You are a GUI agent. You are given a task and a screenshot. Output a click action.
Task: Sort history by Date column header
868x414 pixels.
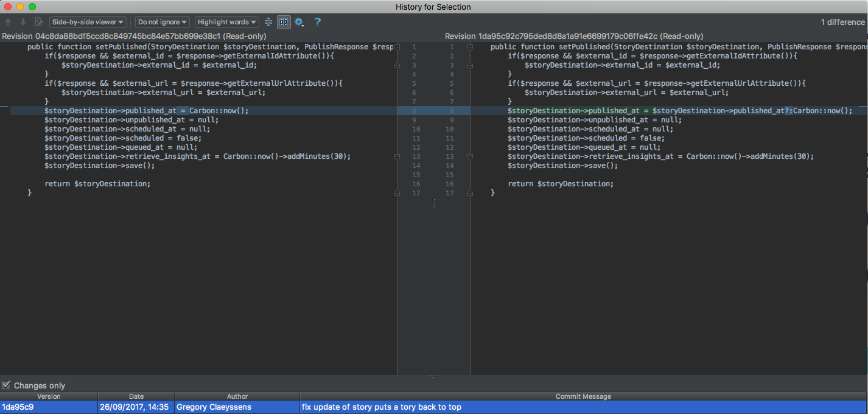click(136, 396)
